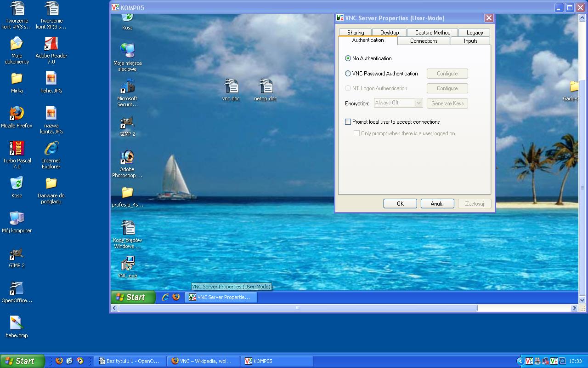Open Internet Explorer on the local desktop
Viewport: 588px width, 368px height.
(51, 155)
